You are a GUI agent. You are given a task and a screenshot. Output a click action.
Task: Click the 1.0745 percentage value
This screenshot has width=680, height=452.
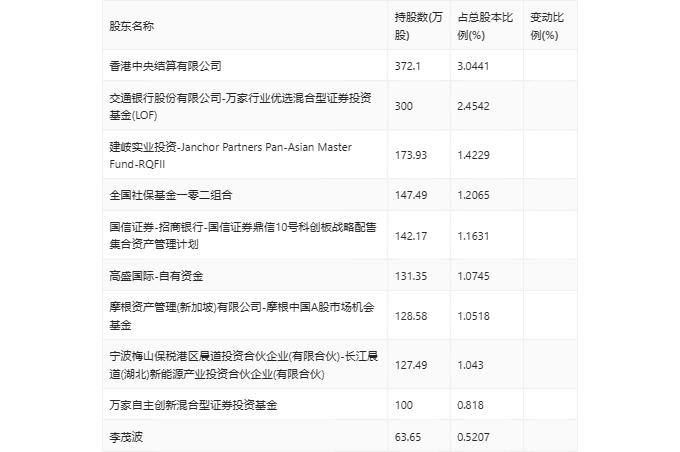[x=473, y=276]
